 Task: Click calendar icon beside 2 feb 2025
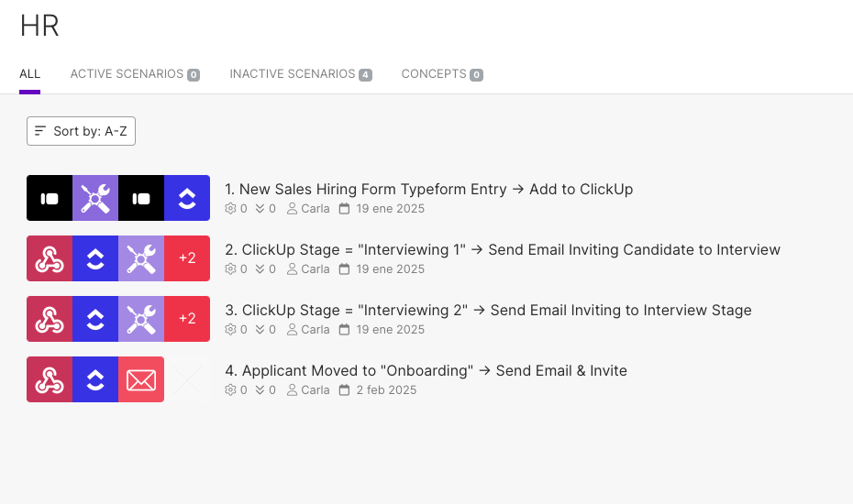(344, 389)
